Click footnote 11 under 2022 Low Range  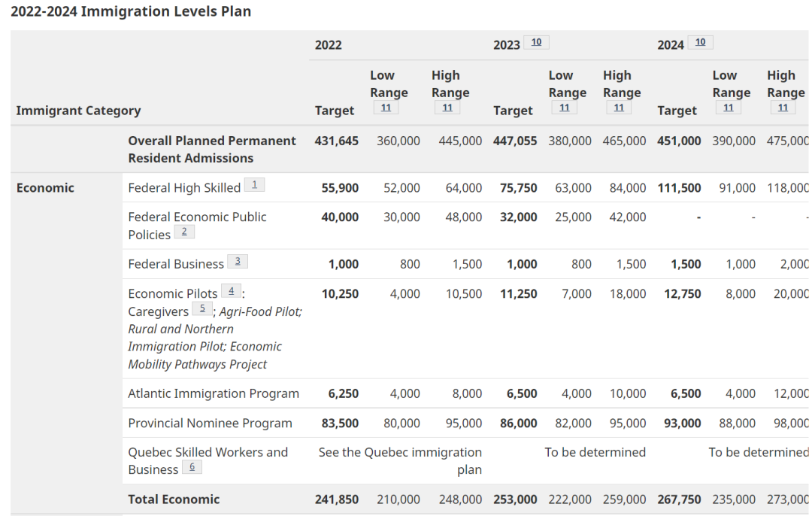(386, 108)
